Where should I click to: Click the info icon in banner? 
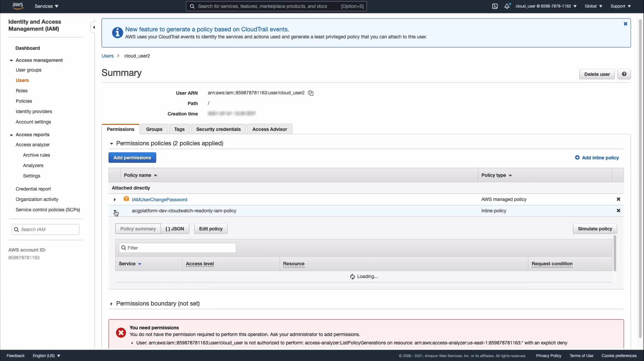tap(117, 33)
